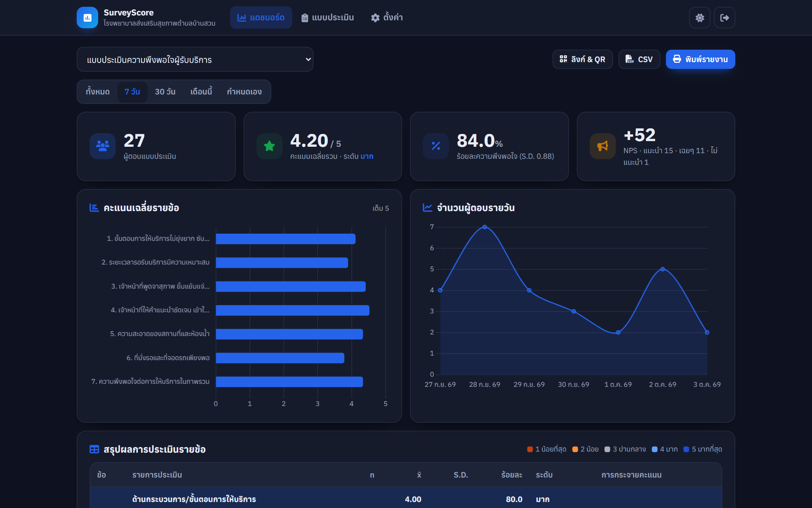Click the +52 NPS value
The height and width of the screenshot is (508, 812).
click(639, 135)
